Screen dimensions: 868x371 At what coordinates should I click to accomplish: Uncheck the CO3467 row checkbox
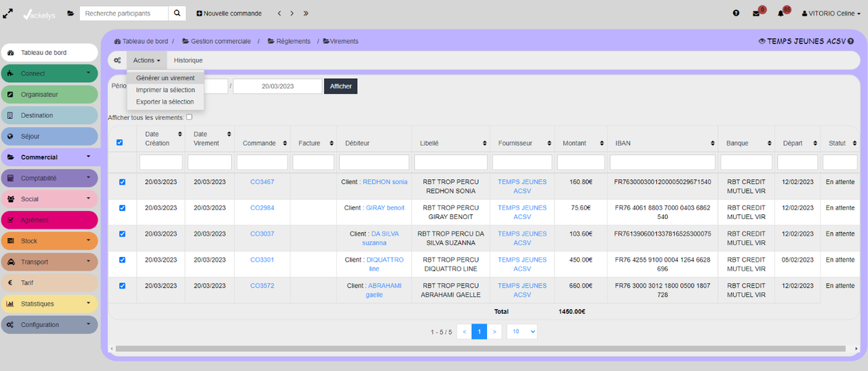[x=122, y=182]
